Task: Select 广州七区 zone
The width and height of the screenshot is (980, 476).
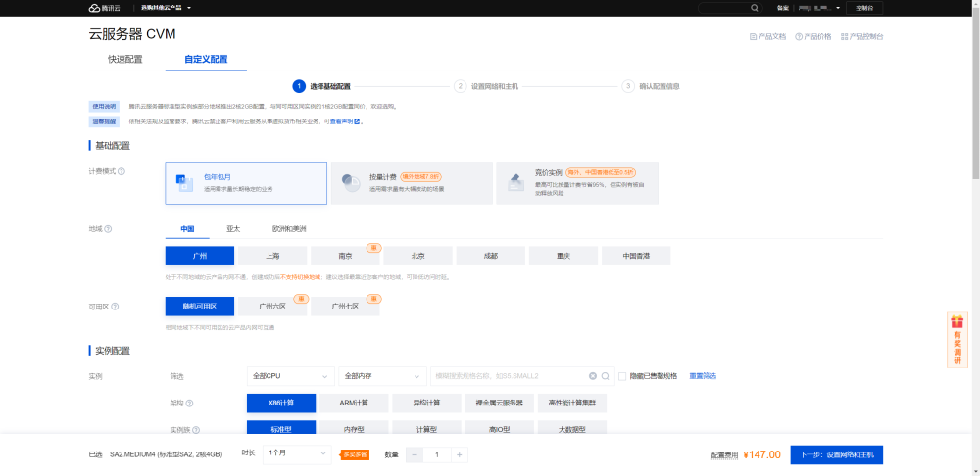Action: 345,307
